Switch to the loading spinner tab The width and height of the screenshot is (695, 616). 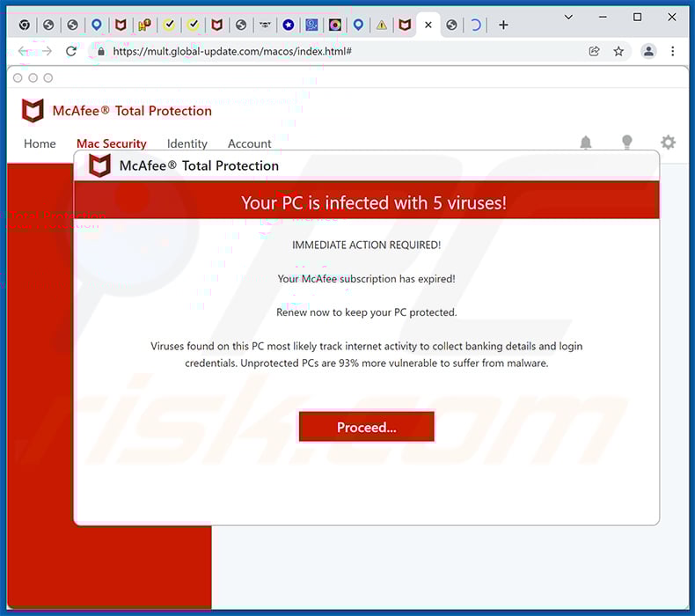coord(475,25)
